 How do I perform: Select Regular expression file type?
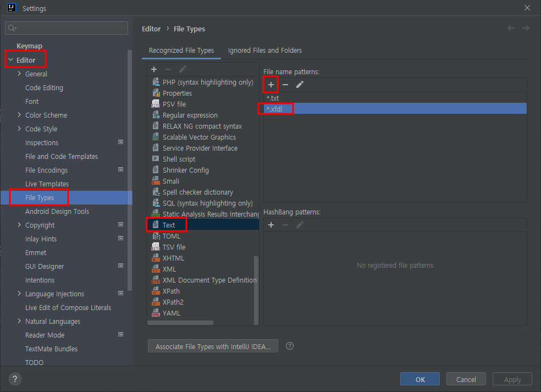point(190,115)
